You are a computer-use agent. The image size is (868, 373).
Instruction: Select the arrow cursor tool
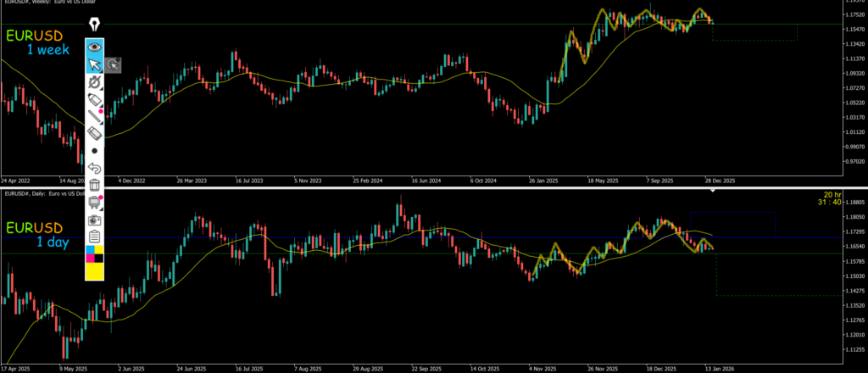(94, 64)
